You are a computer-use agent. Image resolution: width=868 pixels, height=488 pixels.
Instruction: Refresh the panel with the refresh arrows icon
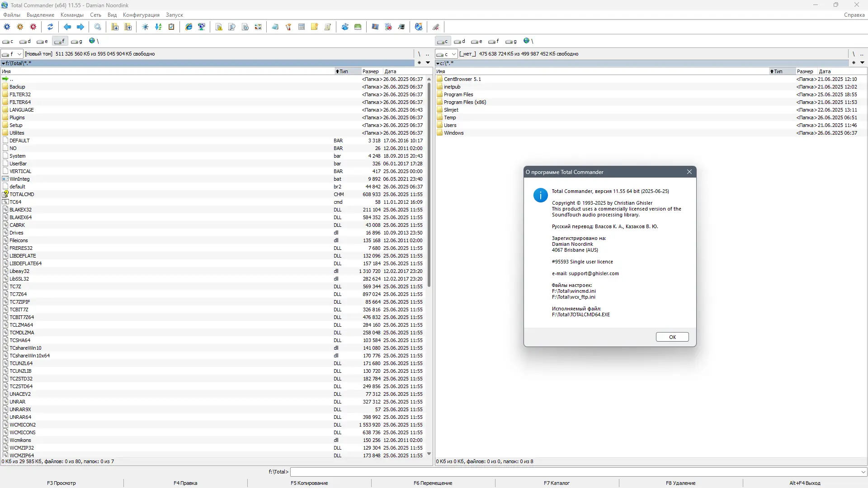click(x=50, y=27)
